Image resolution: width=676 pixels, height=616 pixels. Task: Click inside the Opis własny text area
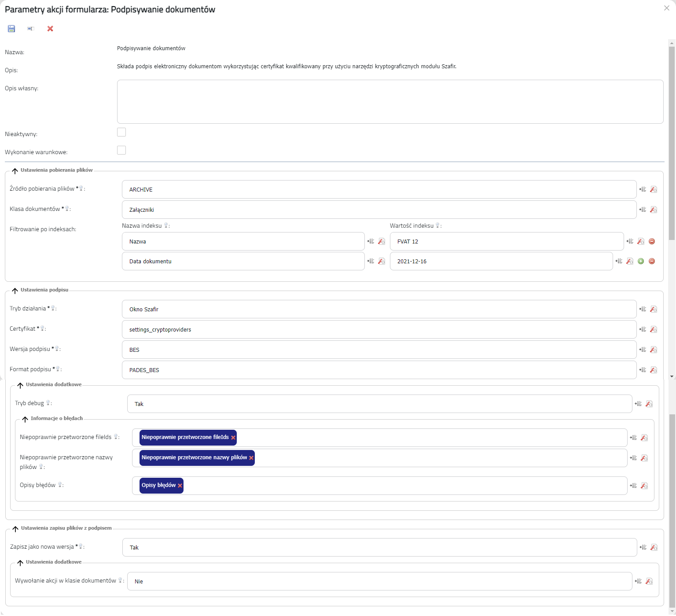pos(389,102)
